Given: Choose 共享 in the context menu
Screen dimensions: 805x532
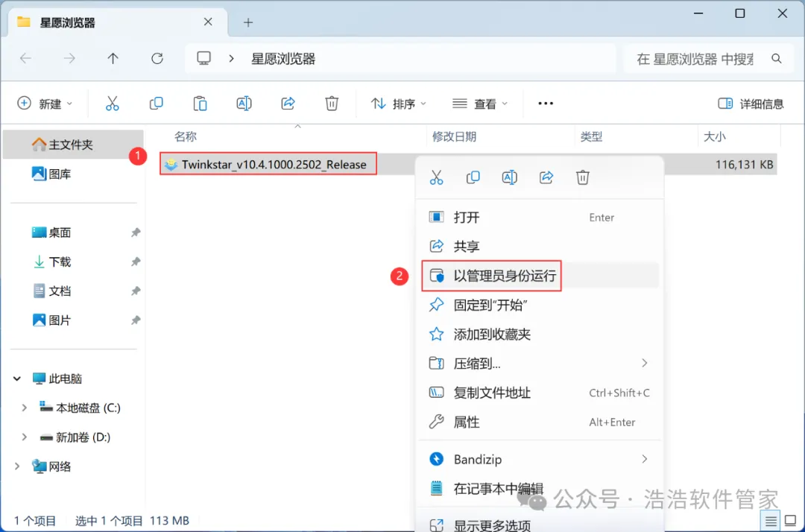Looking at the screenshot, I should [540, 247].
